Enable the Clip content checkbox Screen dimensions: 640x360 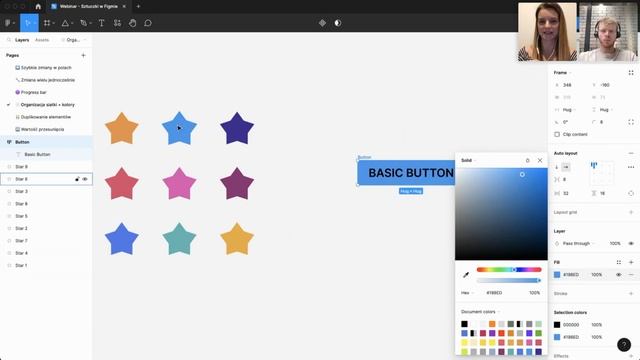coord(557,134)
